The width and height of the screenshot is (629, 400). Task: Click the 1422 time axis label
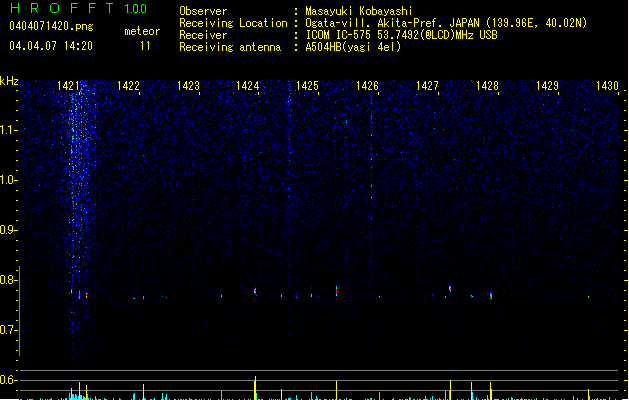coord(128,86)
